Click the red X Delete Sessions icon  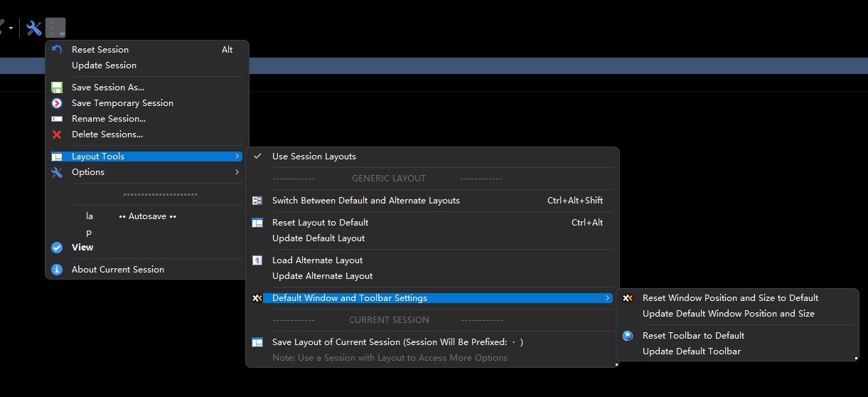[57, 134]
